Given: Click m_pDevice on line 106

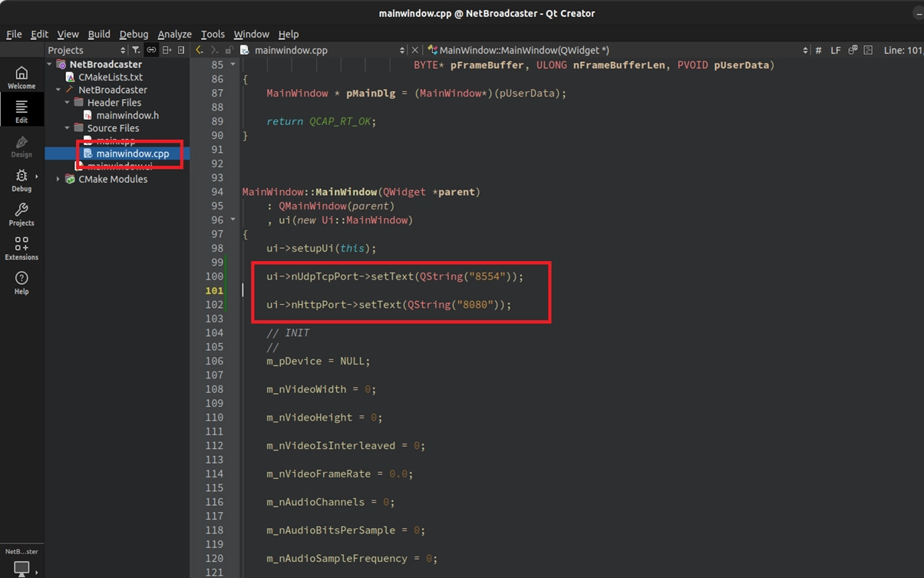Looking at the screenshot, I should coord(294,361).
